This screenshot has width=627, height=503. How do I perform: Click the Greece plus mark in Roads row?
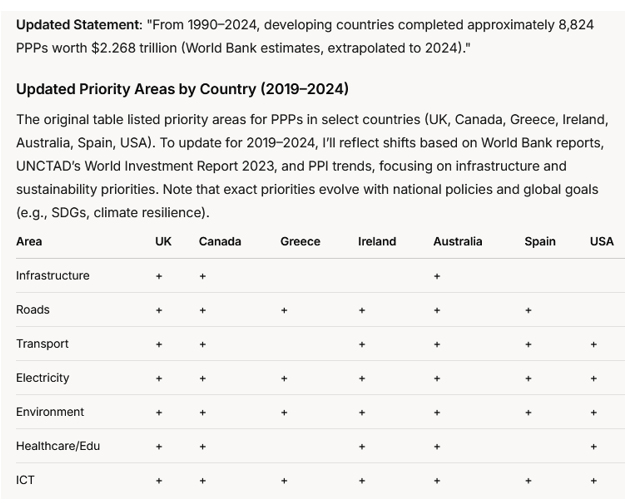284,311
